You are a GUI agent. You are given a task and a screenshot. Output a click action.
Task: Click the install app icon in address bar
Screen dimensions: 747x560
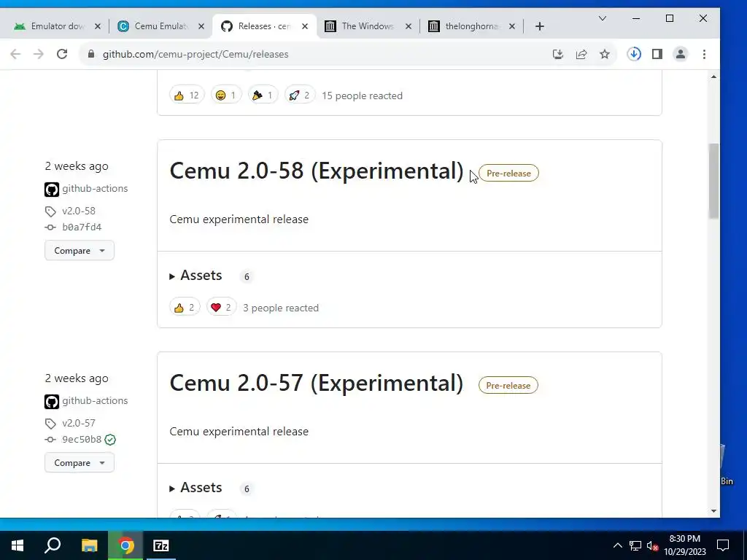(558, 54)
